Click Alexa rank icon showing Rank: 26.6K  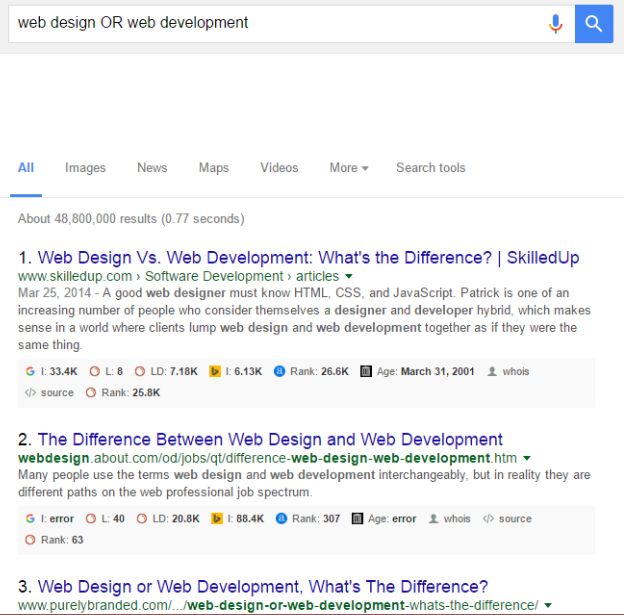pyautogui.click(x=280, y=371)
